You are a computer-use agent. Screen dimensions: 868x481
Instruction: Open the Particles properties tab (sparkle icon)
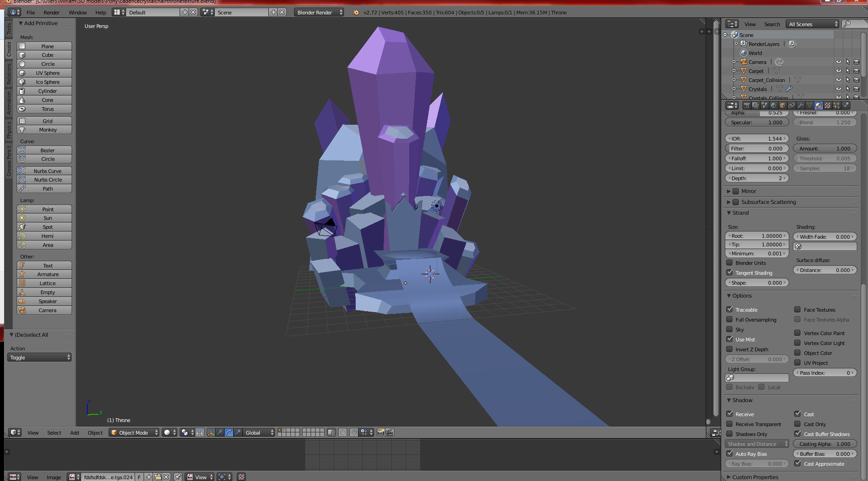tap(836, 105)
